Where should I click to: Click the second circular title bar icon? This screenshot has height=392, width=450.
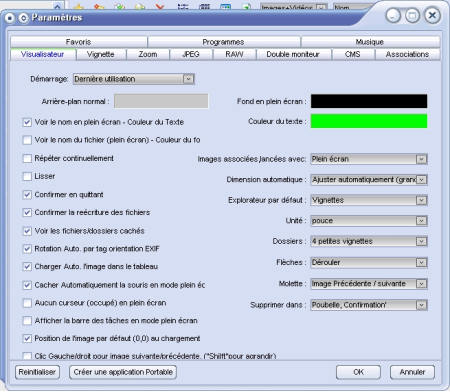(x=23, y=18)
